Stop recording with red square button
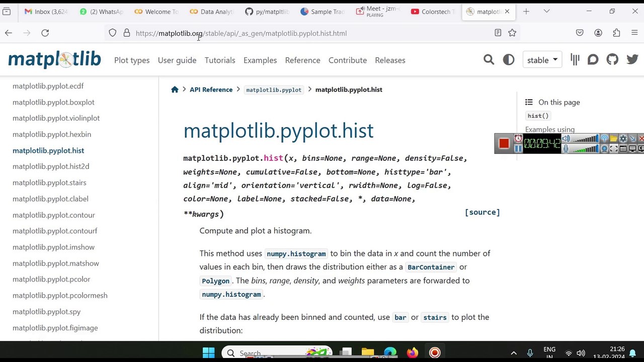The width and height of the screenshot is (644, 362). click(x=504, y=143)
